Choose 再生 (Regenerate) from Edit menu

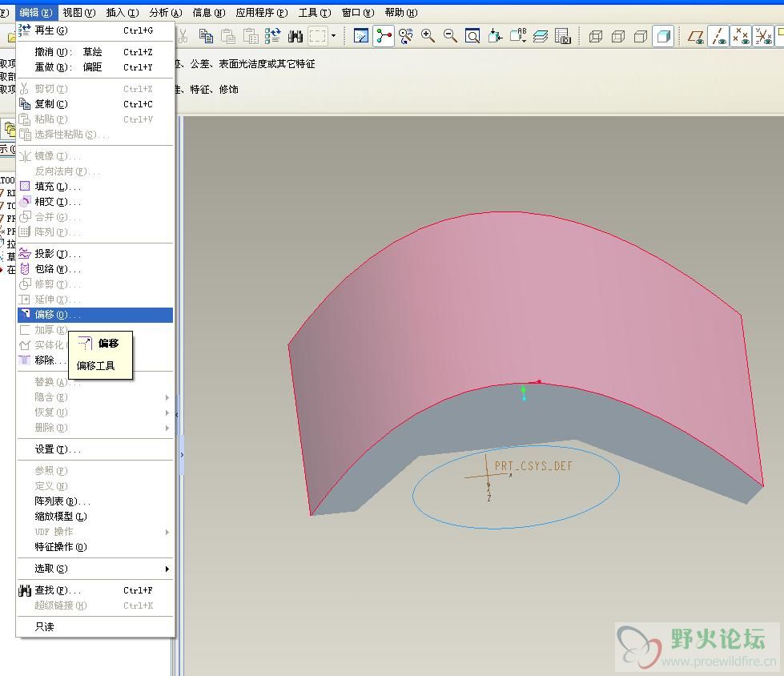pyautogui.click(x=95, y=30)
